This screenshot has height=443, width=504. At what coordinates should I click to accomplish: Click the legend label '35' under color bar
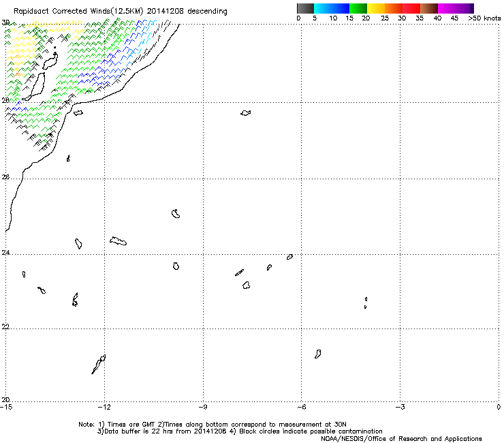(420, 18)
